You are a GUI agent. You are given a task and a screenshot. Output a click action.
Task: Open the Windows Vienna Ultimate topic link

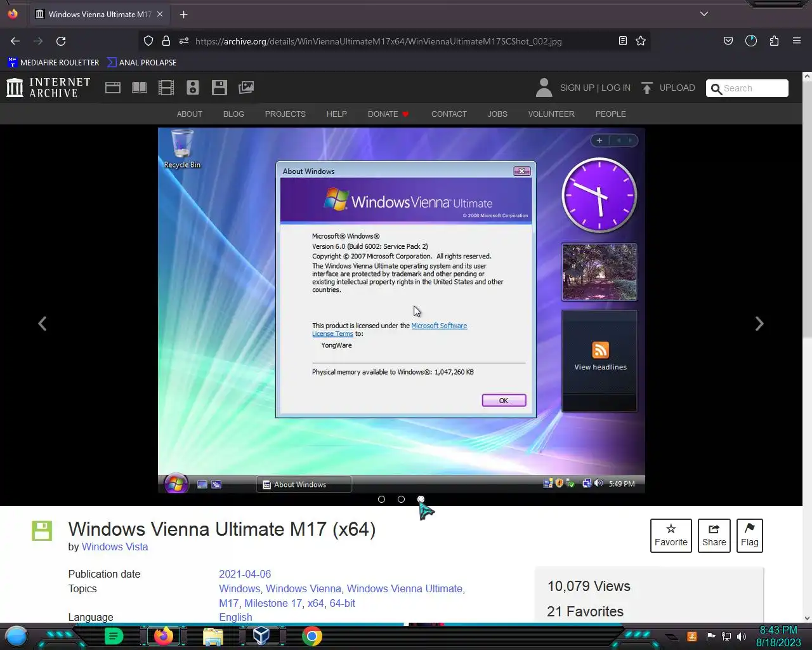click(x=405, y=588)
